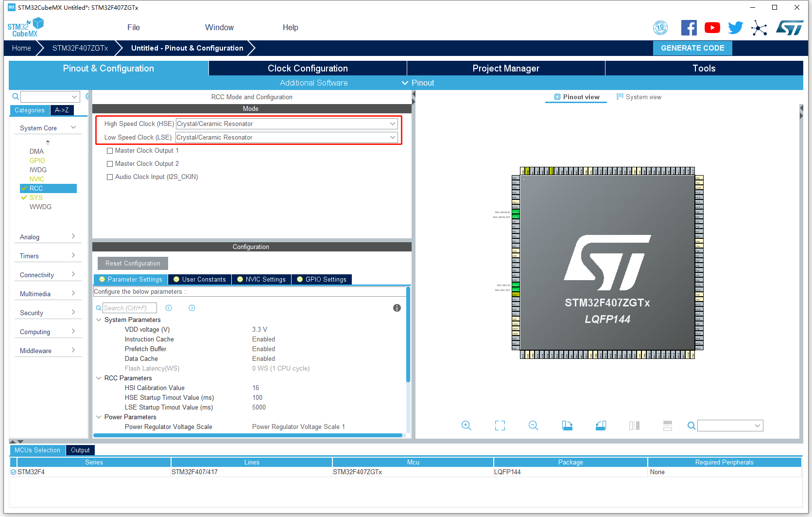Click the fit-to-screen pinout icon
Viewport: 812px width, 517px height.
click(x=500, y=426)
